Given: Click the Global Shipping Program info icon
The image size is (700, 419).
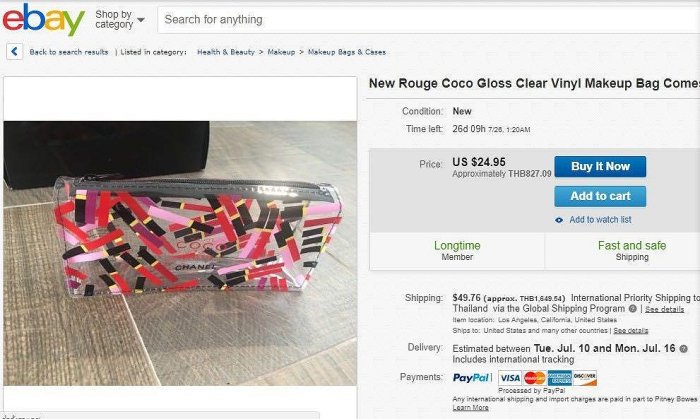Looking at the screenshot, I should tap(632, 309).
